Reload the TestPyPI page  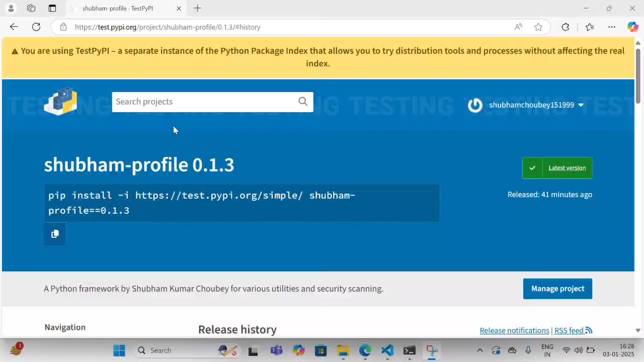pyautogui.click(x=36, y=27)
